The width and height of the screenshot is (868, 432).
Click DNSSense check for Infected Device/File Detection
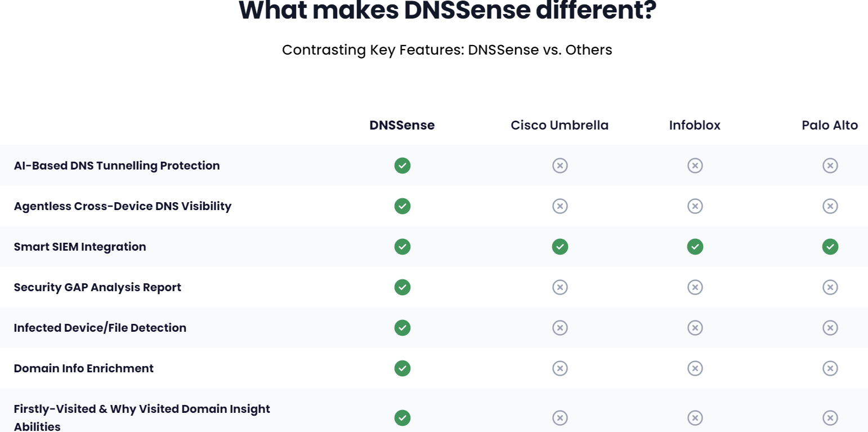pos(402,328)
